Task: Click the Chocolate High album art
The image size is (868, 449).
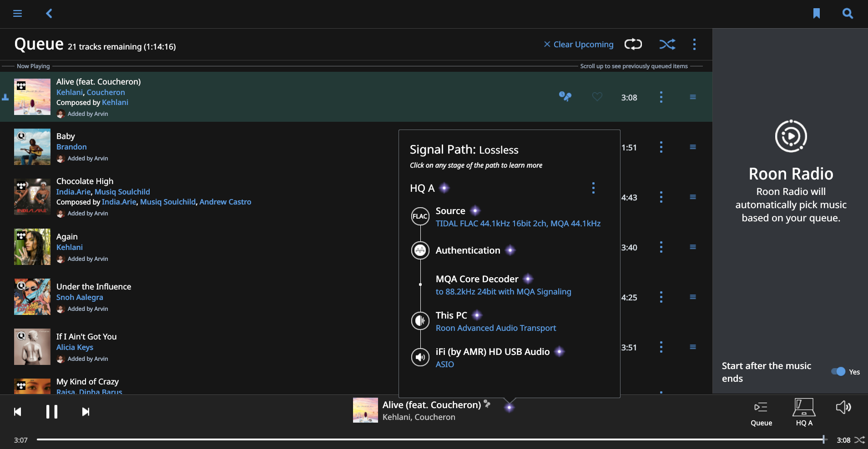Action: coord(32,197)
